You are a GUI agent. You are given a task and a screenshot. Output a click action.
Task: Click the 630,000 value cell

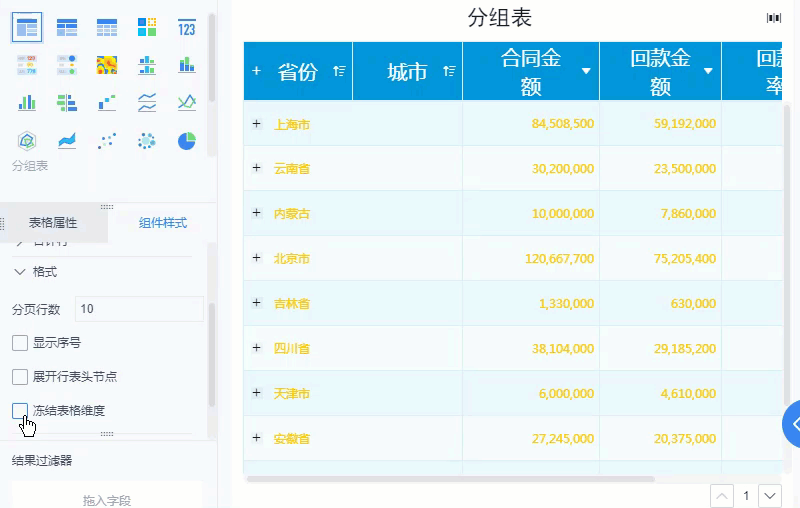point(693,304)
